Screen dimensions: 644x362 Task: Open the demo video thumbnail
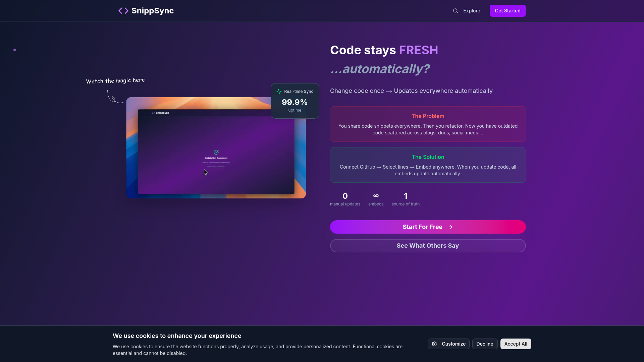216,148
